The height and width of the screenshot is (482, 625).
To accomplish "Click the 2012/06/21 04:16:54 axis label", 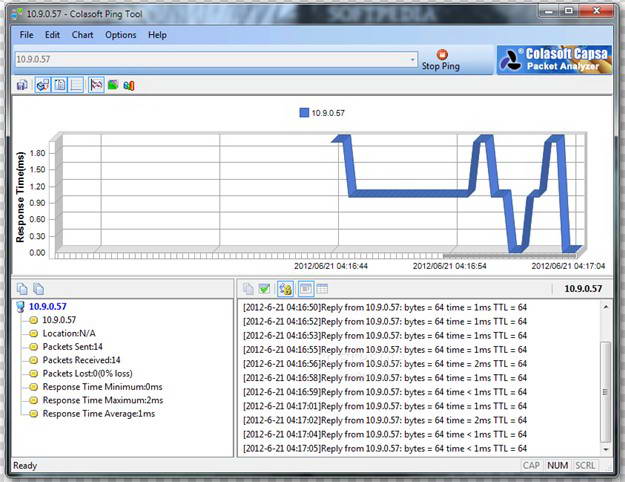I will tap(450, 266).
